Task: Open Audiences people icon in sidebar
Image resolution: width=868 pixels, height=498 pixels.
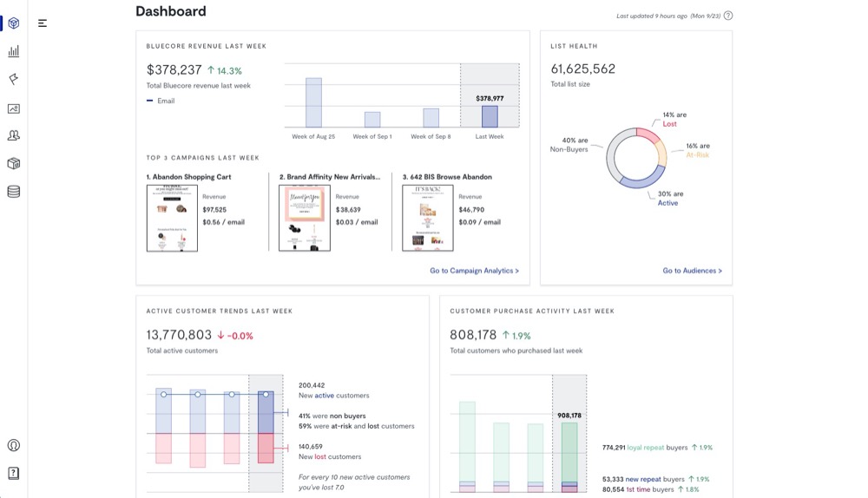Action: point(13,135)
